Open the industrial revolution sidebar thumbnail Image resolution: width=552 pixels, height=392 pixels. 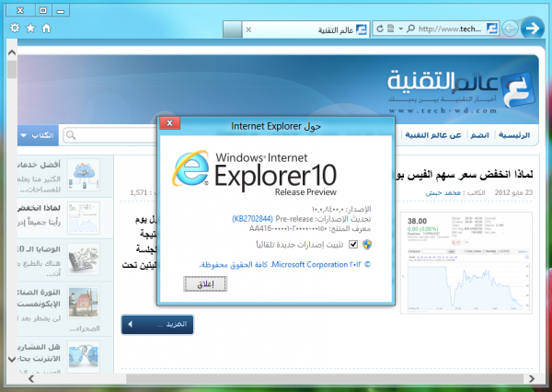pyautogui.click(x=84, y=302)
